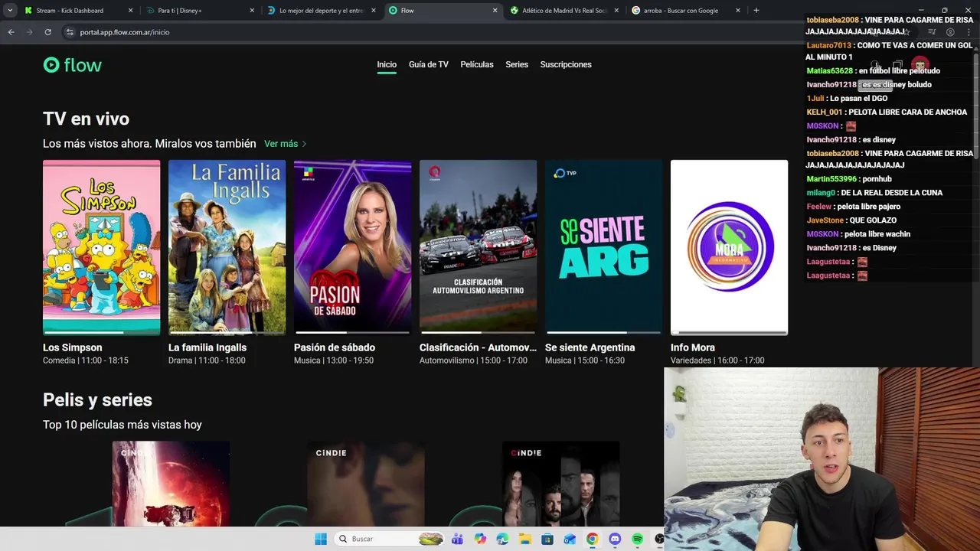The height and width of the screenshot is (551, 980).
Task: Select Inicio in the Flow navigation
Action: tap(387, 65)
